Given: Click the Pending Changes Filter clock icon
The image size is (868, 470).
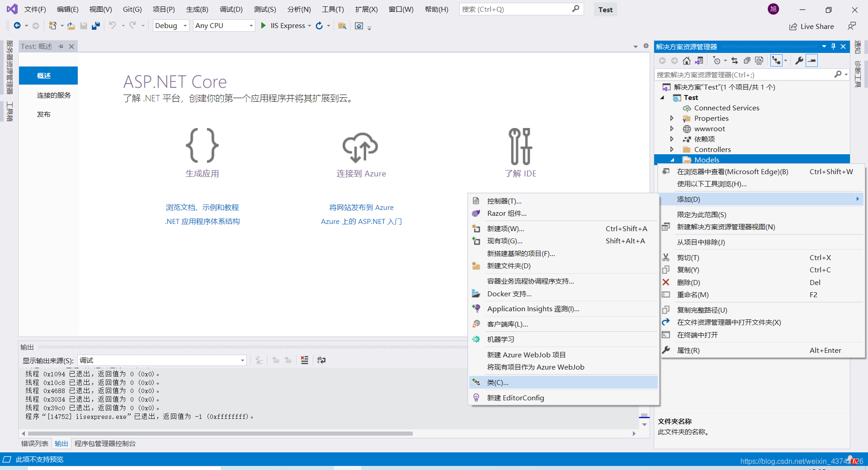Looking at the screenshot, I should click(x=717, y=61).
